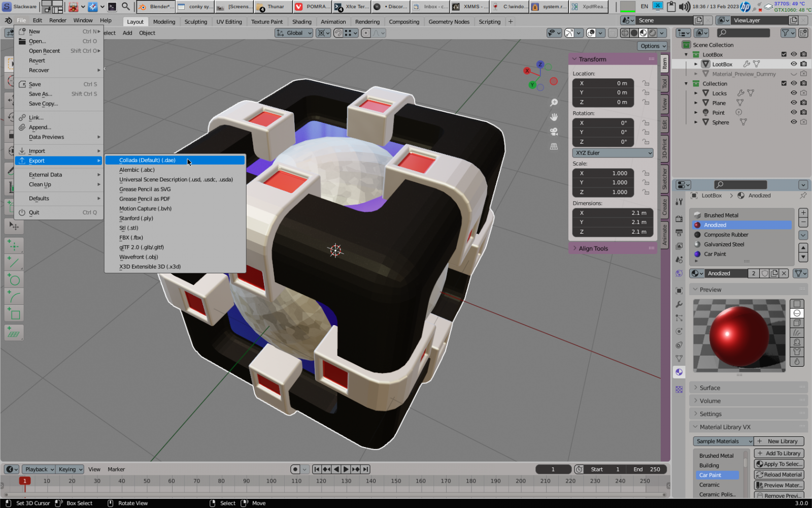Open the XYZ Euler rotation mode dropdown
Viewport: 812px width, 508px height.
point(613,153)
